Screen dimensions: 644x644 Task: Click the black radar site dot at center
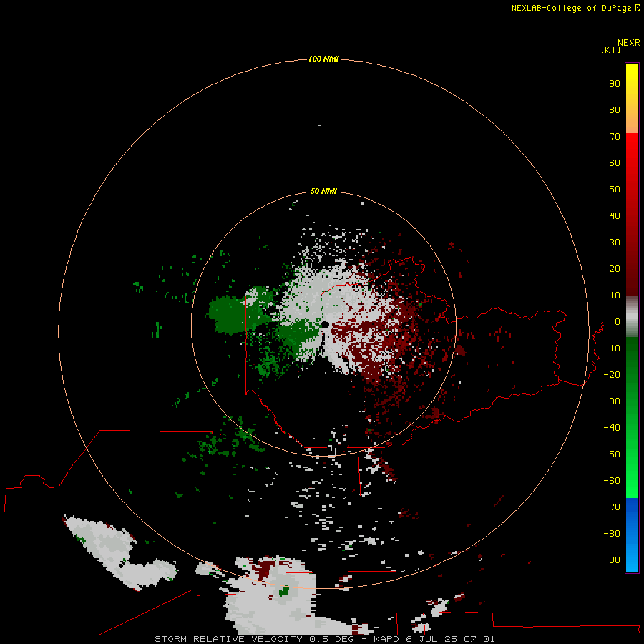[324, 324]
